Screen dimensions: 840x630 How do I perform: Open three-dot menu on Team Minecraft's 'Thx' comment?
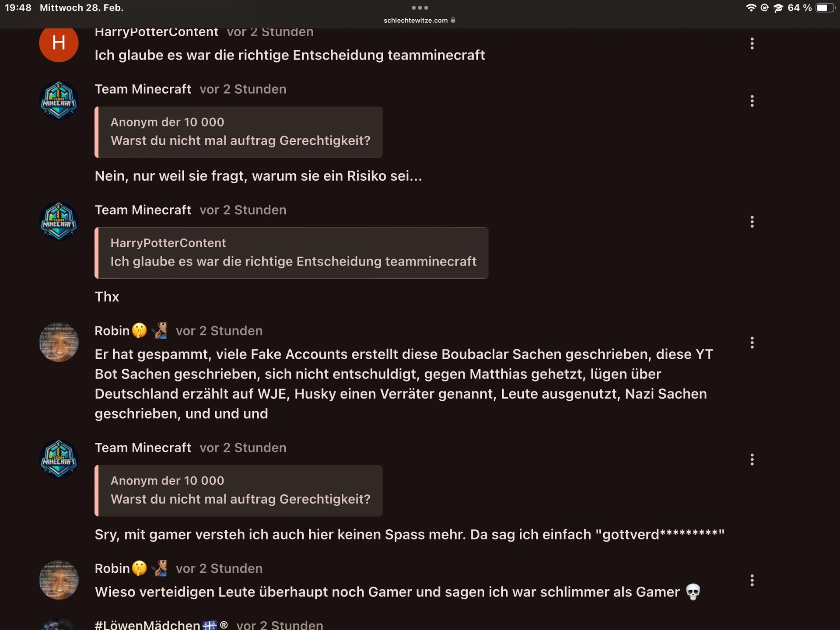point(752,222)
